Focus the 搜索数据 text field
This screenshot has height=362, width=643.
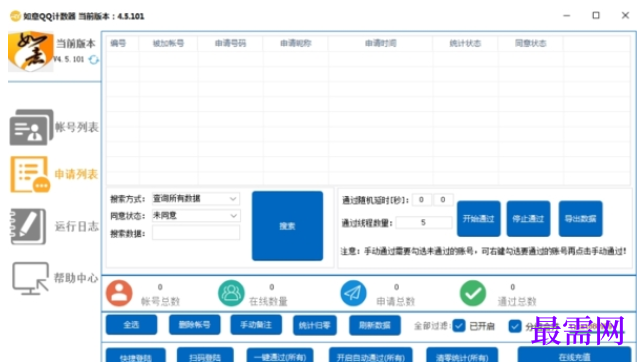point(196,233)
